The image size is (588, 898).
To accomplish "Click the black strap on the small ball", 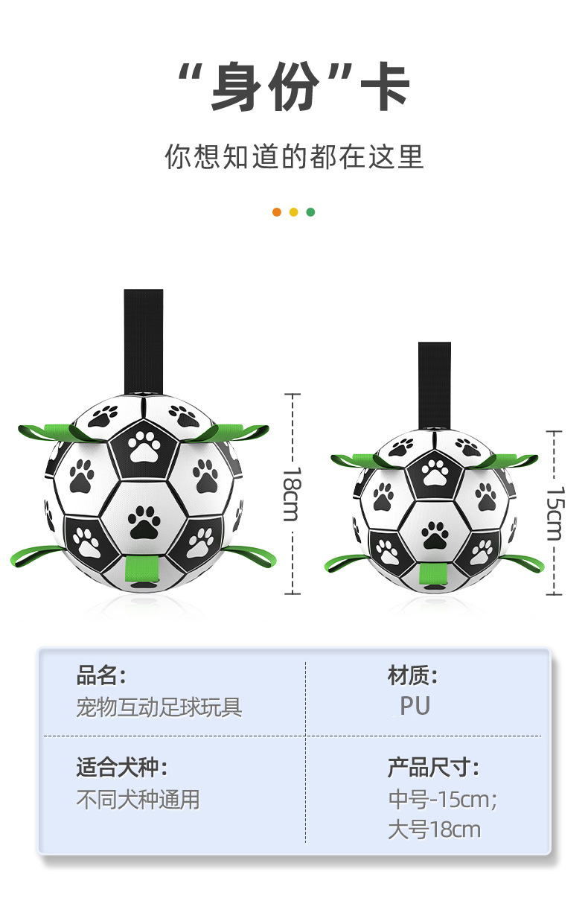I will coord(435,386).
